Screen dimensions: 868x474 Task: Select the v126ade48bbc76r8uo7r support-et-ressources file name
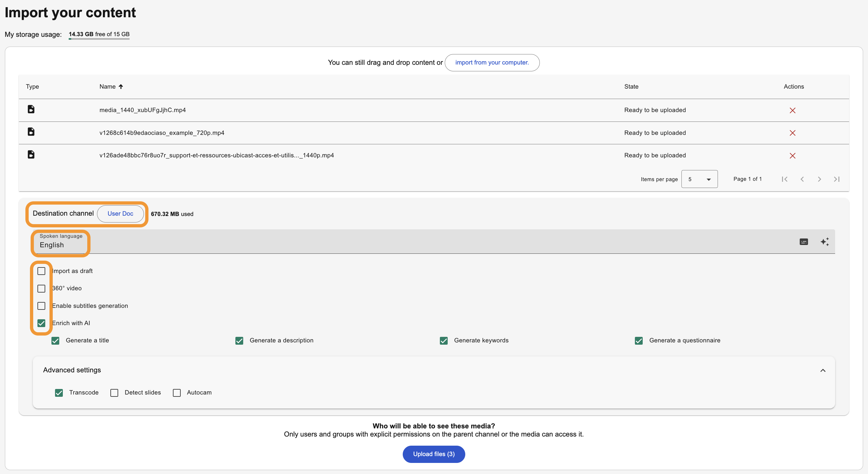216,155
